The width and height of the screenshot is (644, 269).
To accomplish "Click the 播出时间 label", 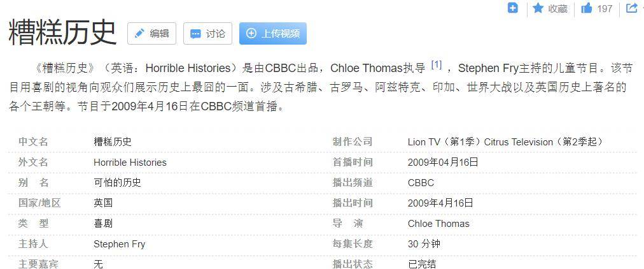I will click(353, 203).
